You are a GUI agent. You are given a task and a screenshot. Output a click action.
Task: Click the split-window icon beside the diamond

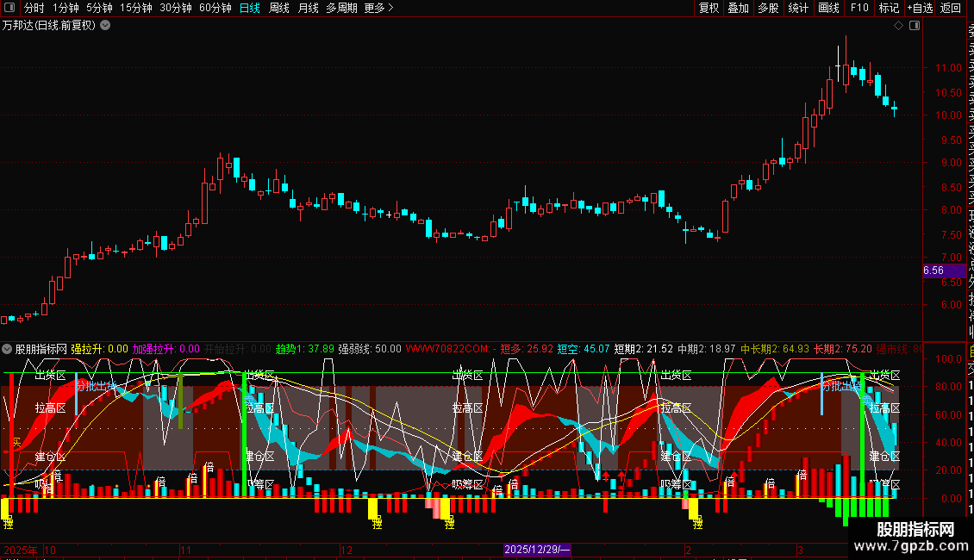[x=915, y=26]
